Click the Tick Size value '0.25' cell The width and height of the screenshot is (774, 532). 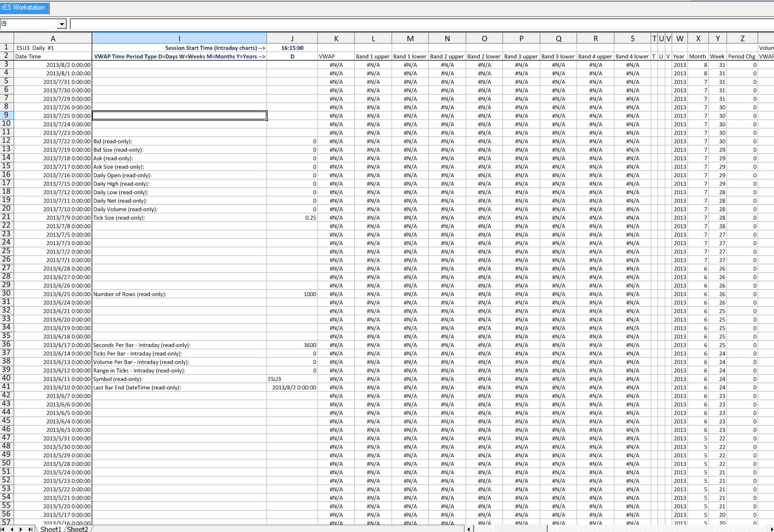pos(292,218)
